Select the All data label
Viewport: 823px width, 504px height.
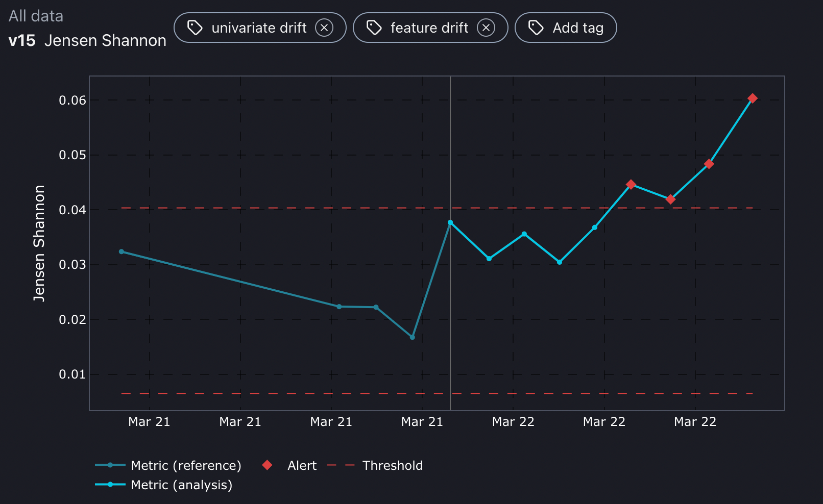(x=36, y=16)
